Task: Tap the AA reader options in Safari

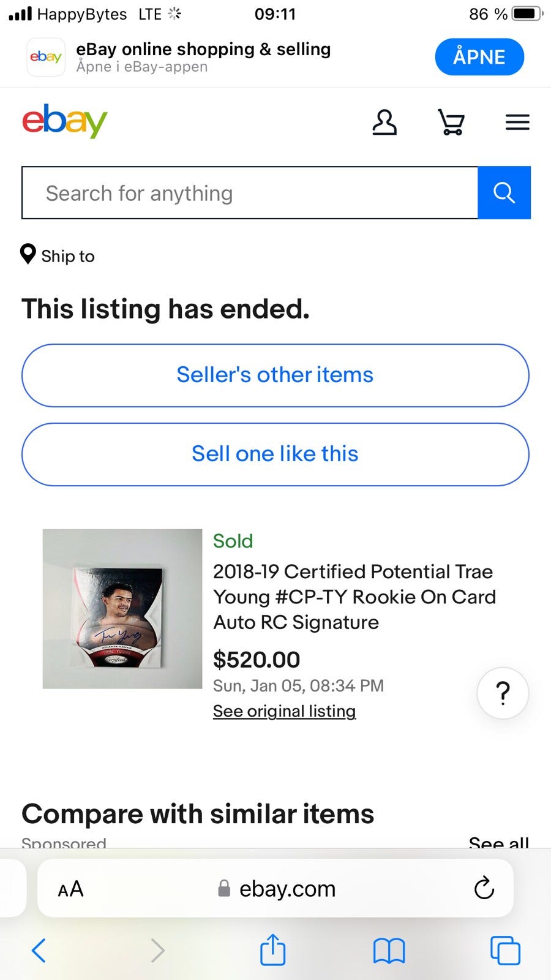Action: (x=70, y=889)
